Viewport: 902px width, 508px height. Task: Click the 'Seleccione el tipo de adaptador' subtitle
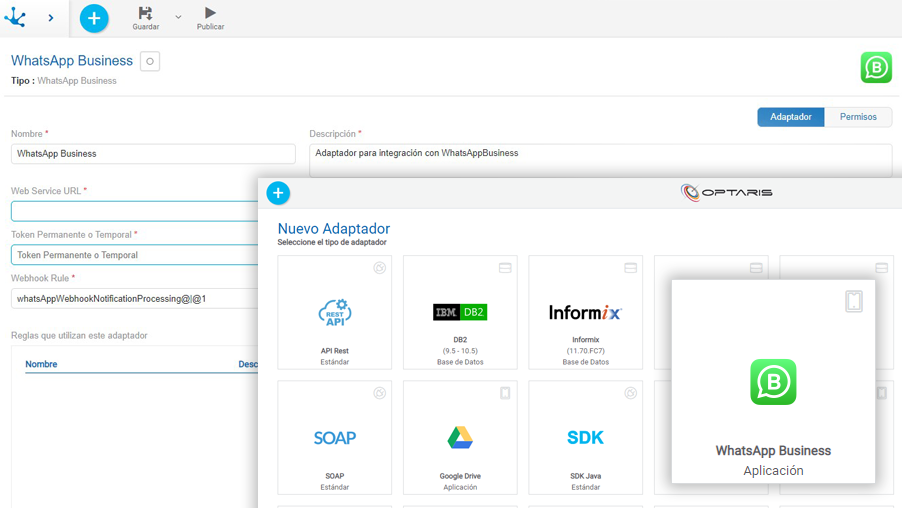(332, 242)
